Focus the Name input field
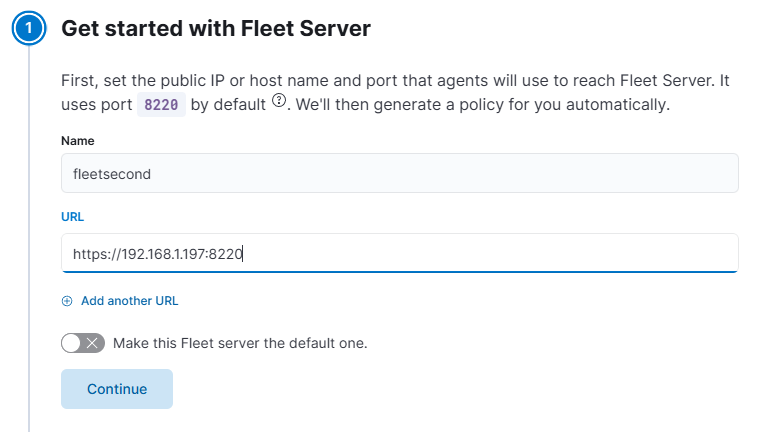This screenshot has width=758, height=432. 399,173
